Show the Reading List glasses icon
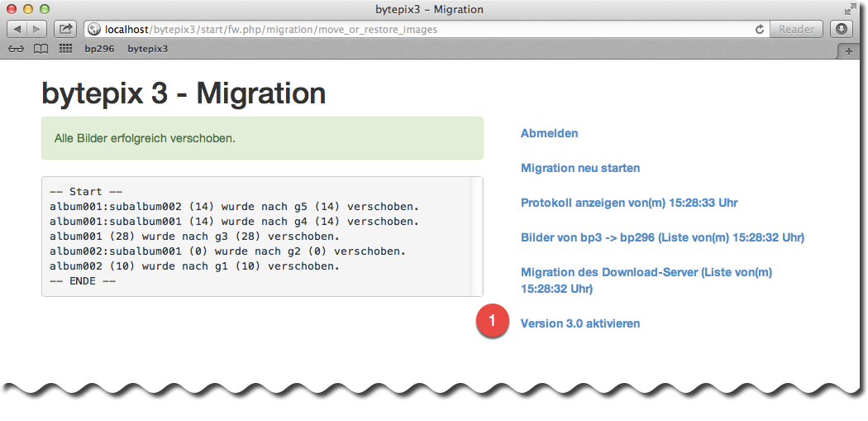 [x=17, y=49]
